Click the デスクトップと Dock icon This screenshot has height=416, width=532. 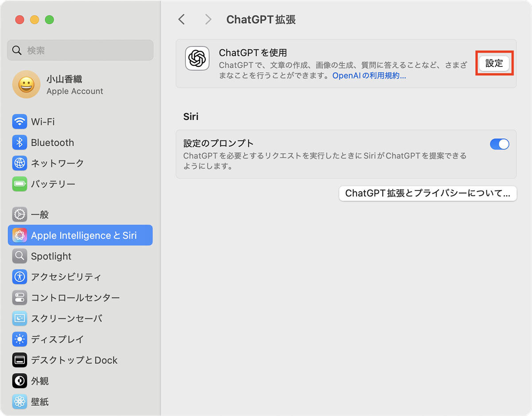[20, 360]
